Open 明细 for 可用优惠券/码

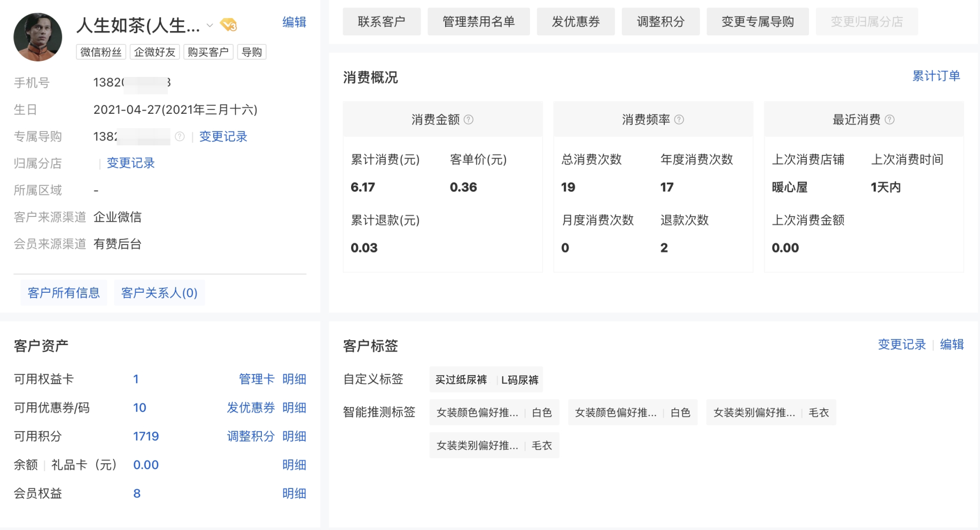294,408
